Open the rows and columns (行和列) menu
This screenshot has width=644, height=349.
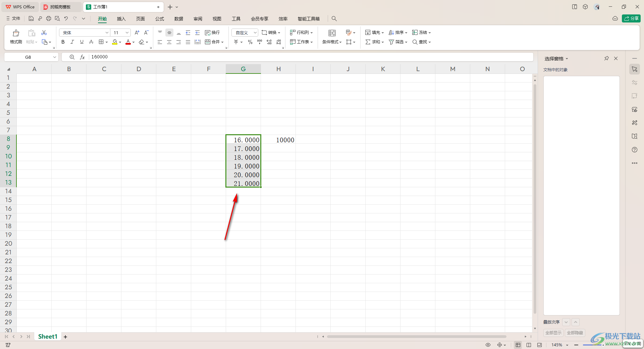[301, 33]
